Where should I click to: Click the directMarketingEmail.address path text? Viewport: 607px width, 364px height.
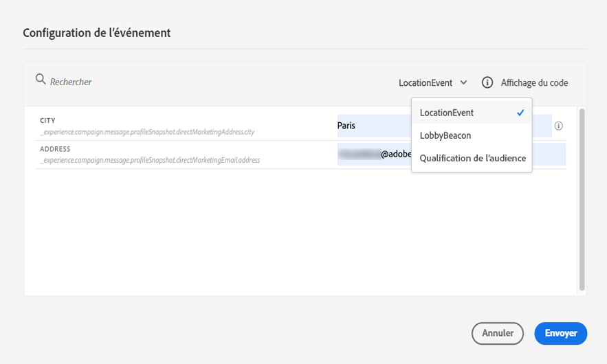click(x=150, y=159)
